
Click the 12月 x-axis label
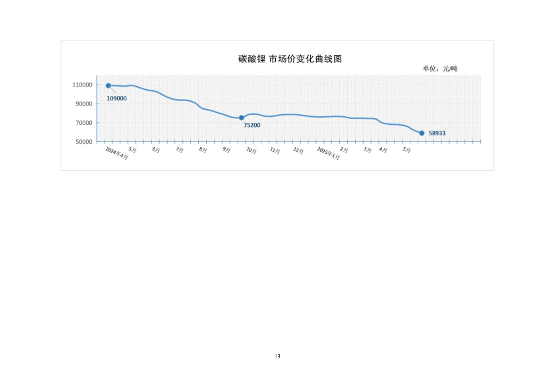298,150
